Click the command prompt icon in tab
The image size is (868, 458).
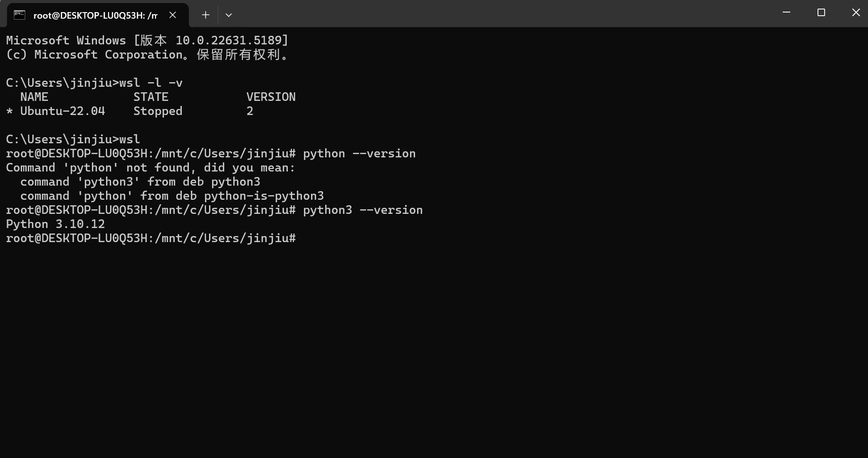click(x=20, y=15)
